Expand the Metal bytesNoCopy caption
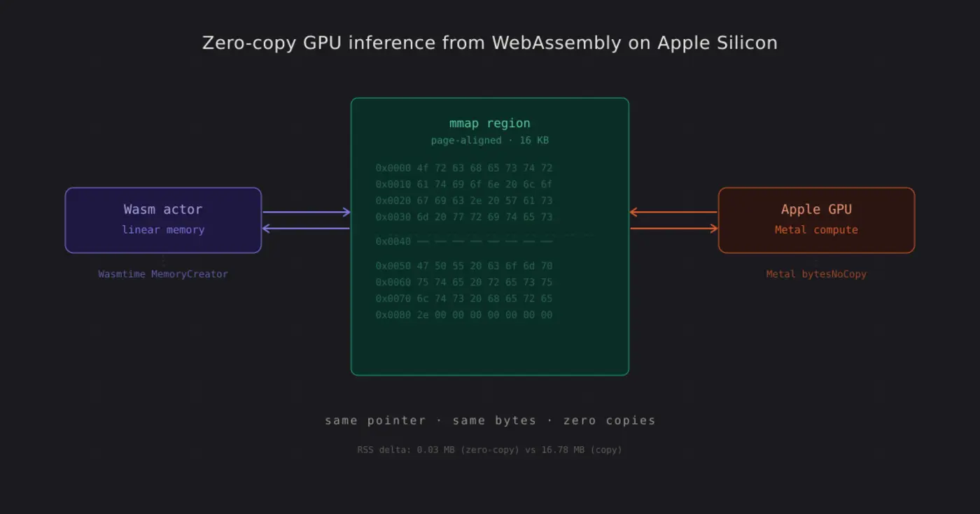980x514 pixels. tap(816, 274)
